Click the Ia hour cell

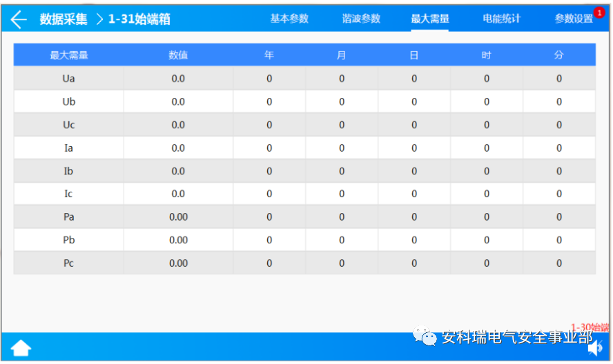487,148
